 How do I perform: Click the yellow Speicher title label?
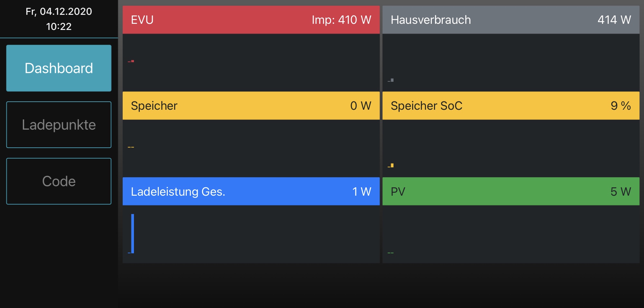tap(154, 106)
